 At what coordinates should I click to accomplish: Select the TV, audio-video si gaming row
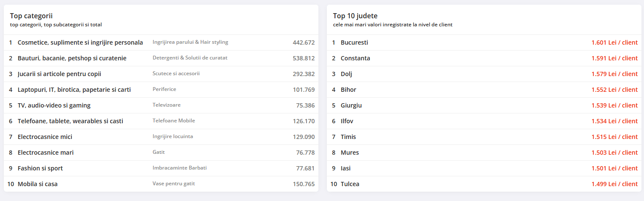pos(161,105)
